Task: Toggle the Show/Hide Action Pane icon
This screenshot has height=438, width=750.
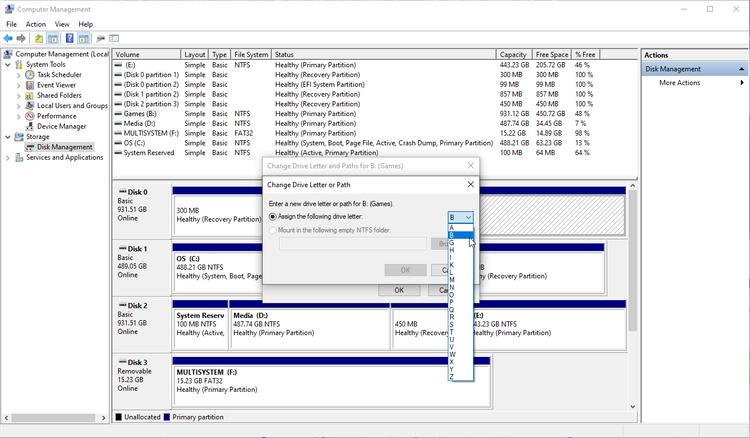Action: tap(84, 38)
